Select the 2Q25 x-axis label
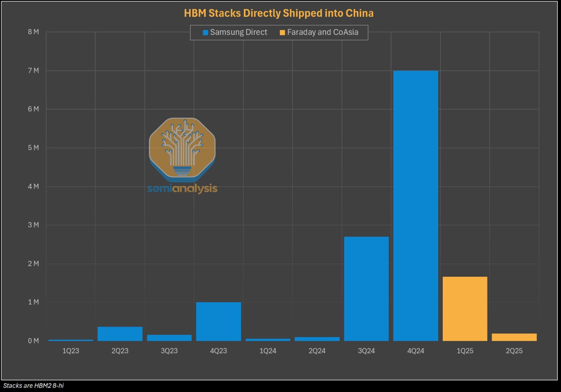This screenshot has width=561, height=392. [x=514, y=351]
